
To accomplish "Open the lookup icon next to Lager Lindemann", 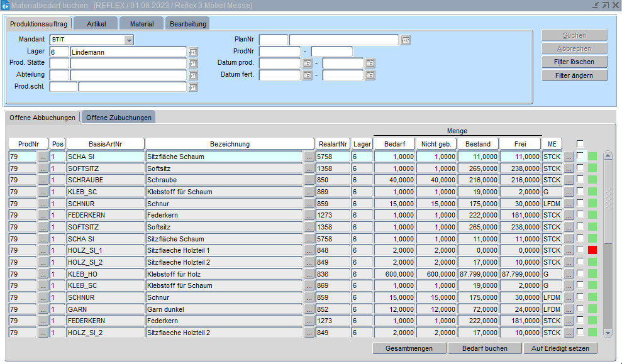I will point(193,52).
